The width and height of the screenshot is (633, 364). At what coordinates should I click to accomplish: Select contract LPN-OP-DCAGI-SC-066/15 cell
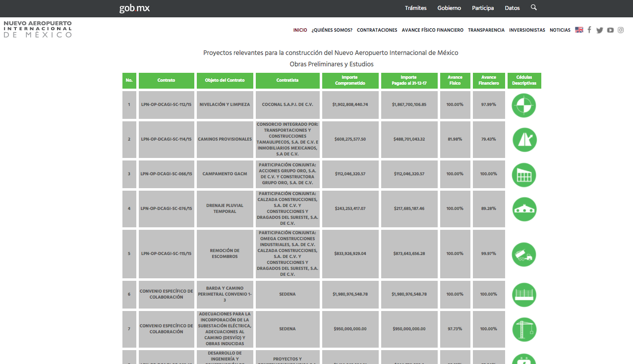pos(166,174)
